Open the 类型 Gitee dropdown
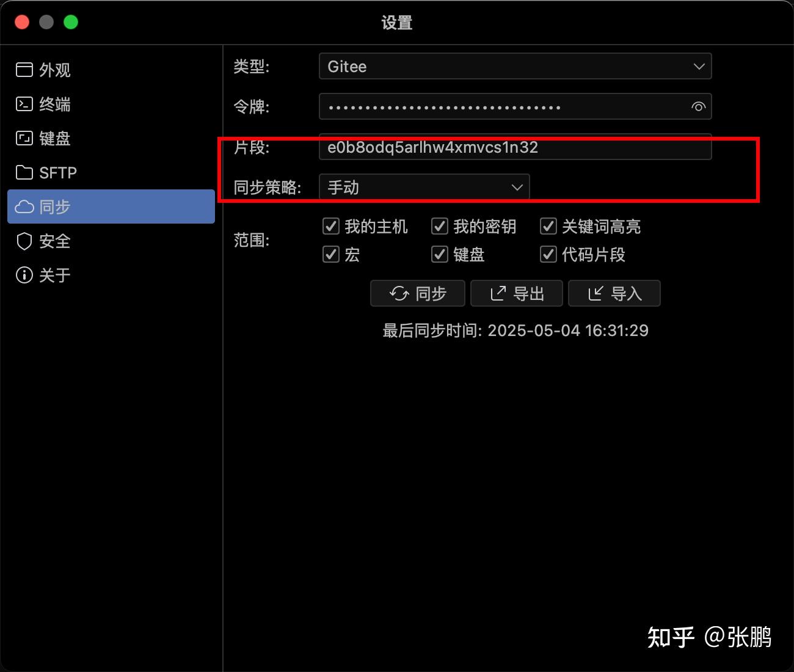This screenshot has width=794, height=672. 515,66
